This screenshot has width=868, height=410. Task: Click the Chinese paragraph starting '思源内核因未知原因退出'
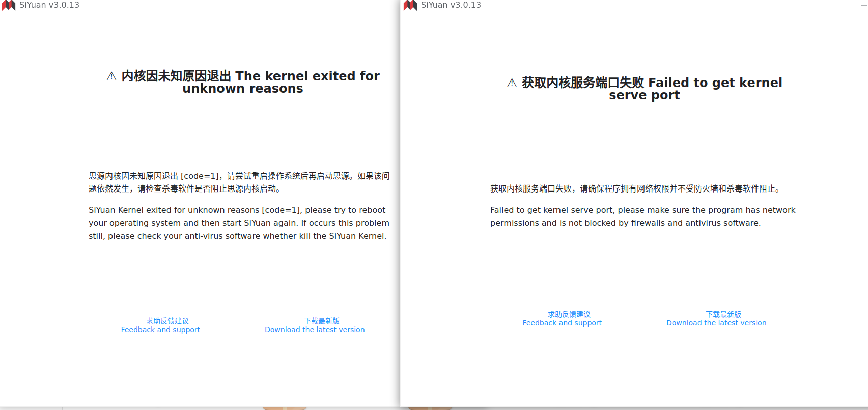(239, 182)
